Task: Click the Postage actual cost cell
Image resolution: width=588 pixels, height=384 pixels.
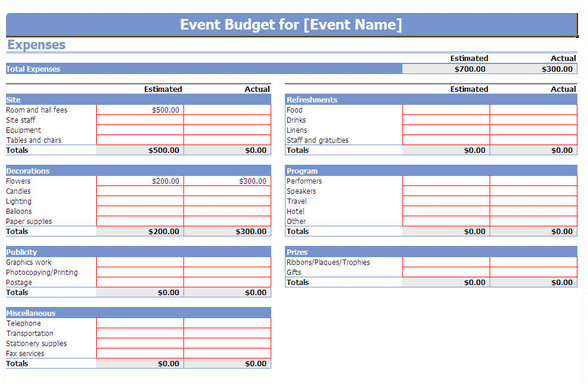Action: [227, 282]
